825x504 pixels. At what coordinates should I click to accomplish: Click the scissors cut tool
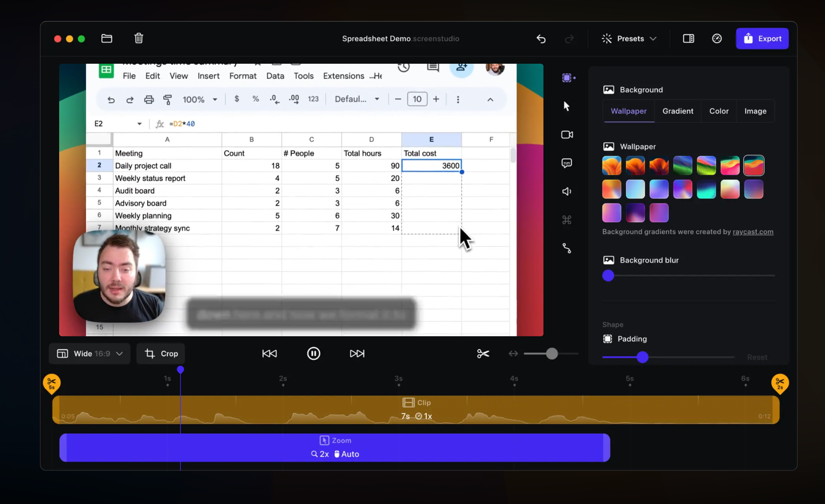(x=483, y=353)
